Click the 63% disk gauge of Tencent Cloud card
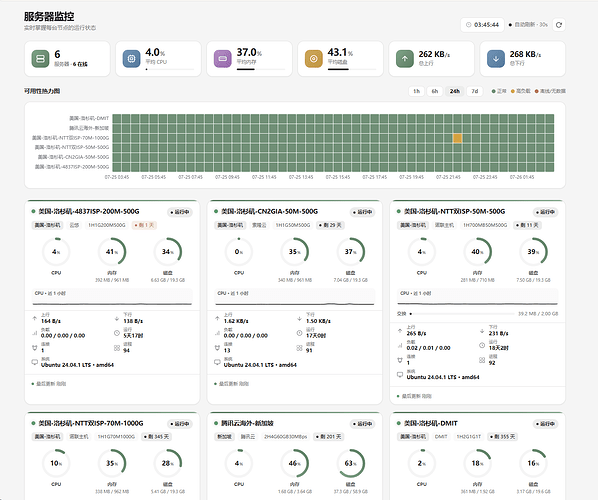598x500 pixels. point(350,463)
